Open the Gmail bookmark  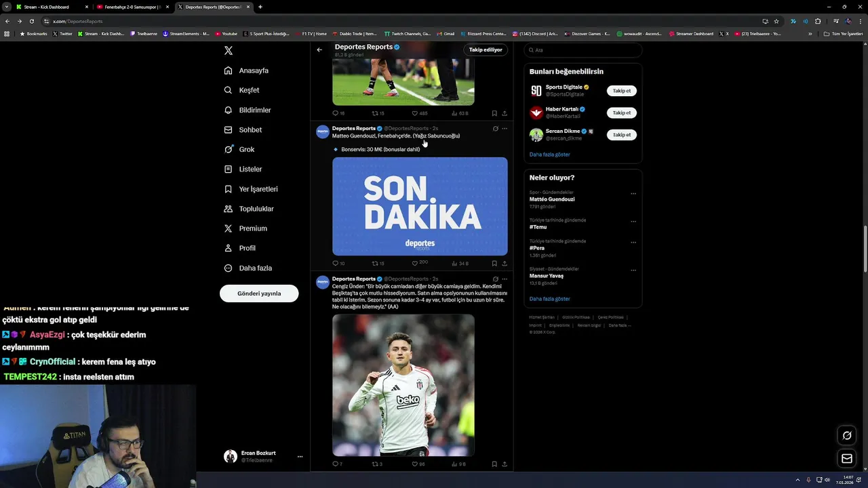(446, 33)
